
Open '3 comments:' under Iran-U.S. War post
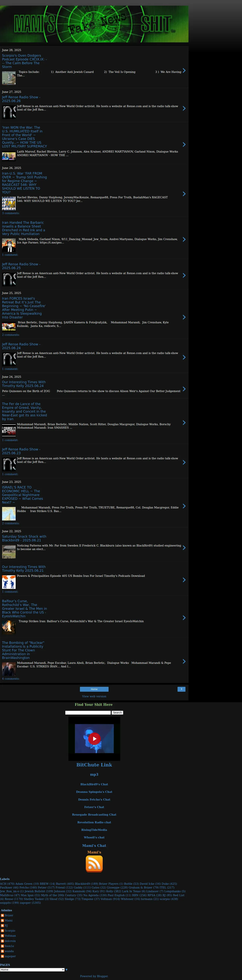11,213
